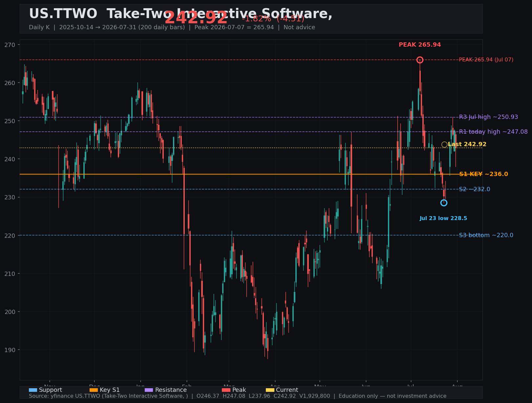
Task: Select 'Education only — not investment advice' footer text
Action: point(393,396)
